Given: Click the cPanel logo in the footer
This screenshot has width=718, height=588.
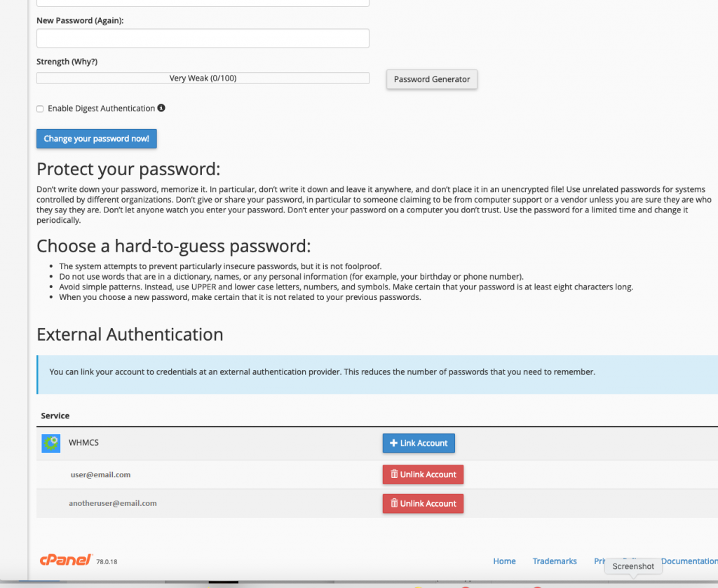Looking at the screenshot, I should tap(66, 560).
